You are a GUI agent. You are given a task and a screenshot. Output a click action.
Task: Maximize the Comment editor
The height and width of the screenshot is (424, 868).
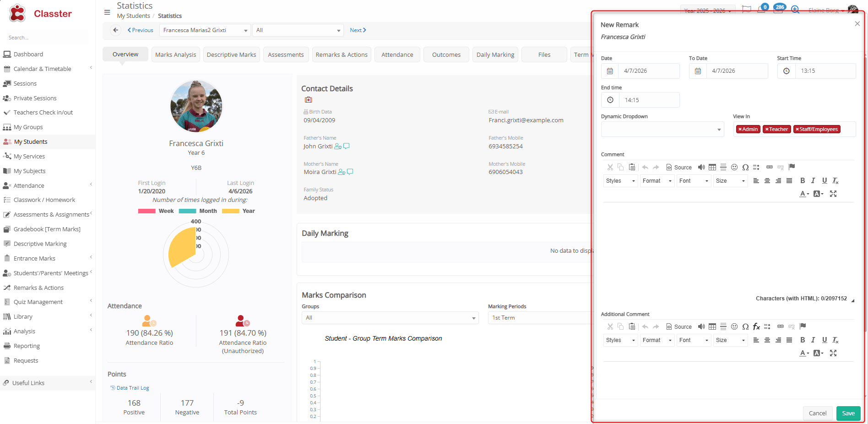click(833, 194)
